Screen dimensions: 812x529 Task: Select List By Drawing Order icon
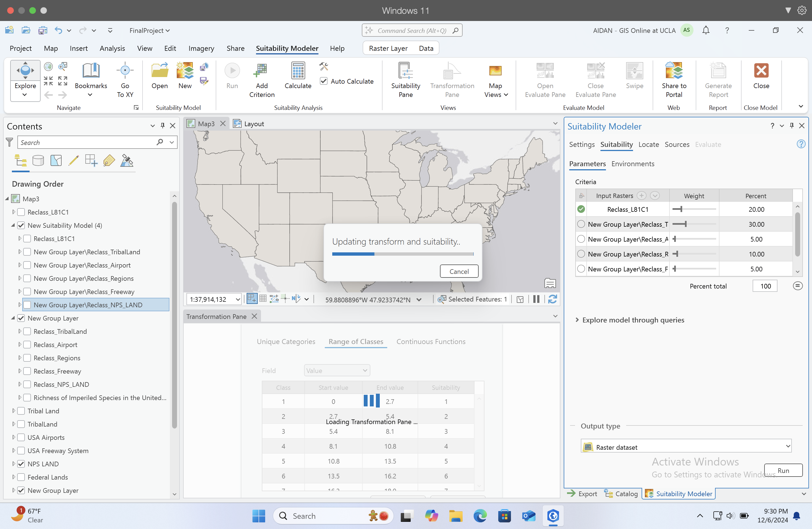tap(20, 160)
